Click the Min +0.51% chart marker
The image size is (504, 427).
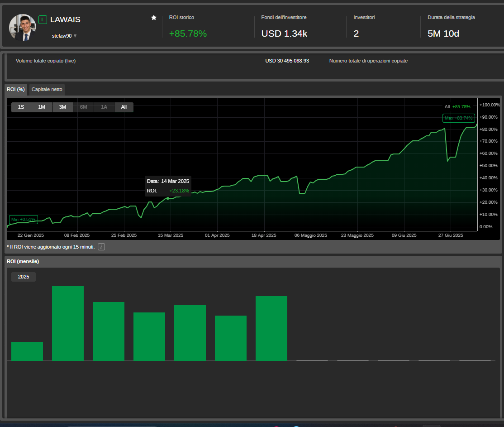(x=23, y=219)
